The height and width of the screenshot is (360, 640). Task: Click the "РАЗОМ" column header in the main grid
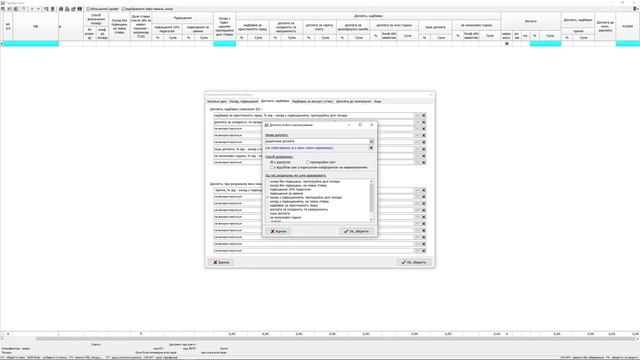pyautogui.click(x=627, y=27)
